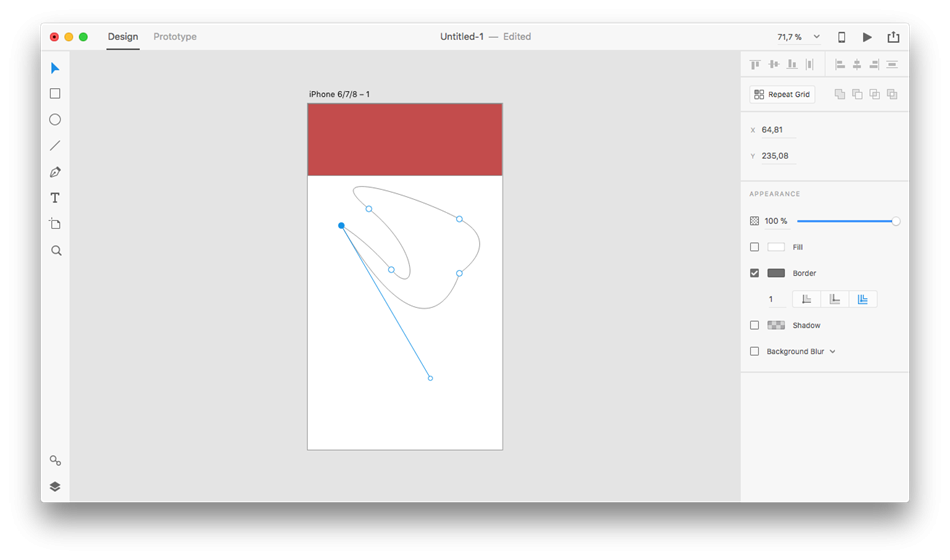Click the X position field 64,81
This screenshot has width=950, height=560.
pos(778,130)
